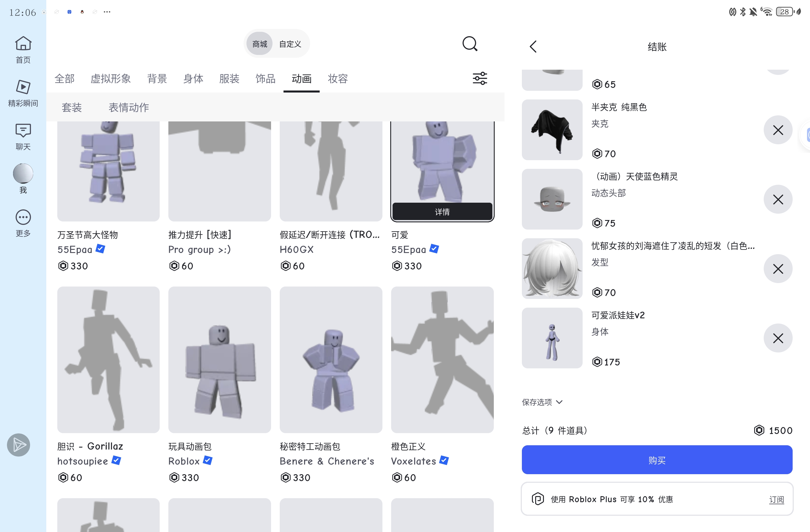Select the 背景 tab
Screen dimensions: 810x532
[x=157, y=79]
